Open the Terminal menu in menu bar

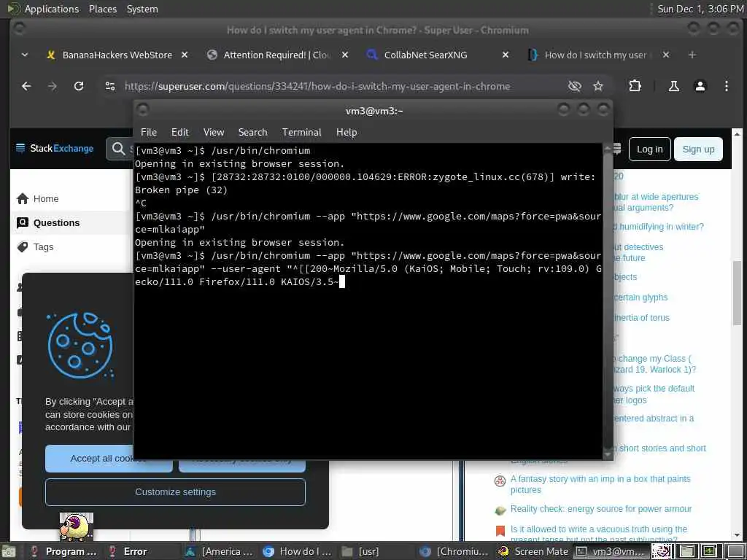pyautogui.click(x=301, y=133)
